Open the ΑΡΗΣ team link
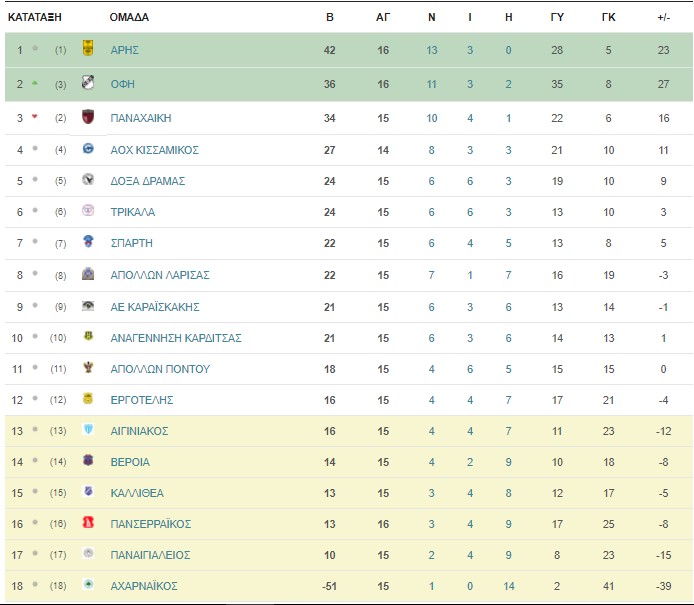The image size is (694, 605). click(124, 50)
